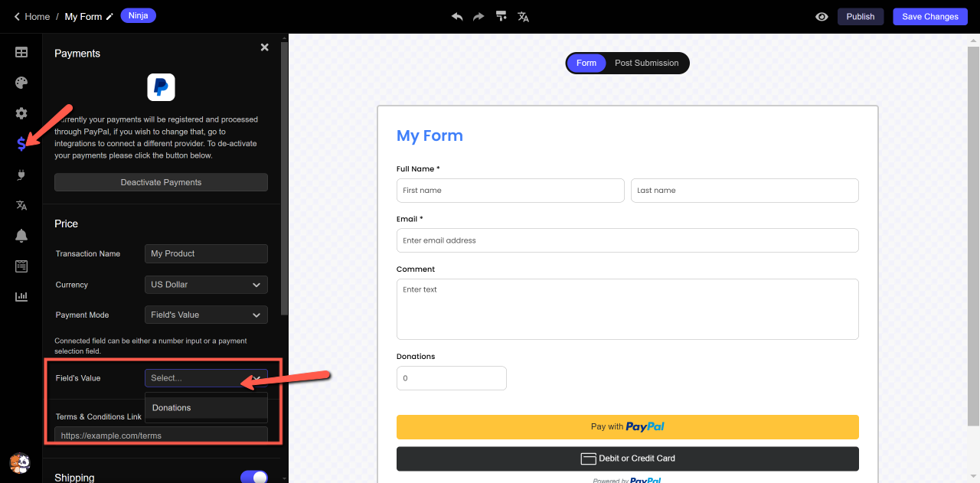This screenshot has height=483, width=980.
Task: Open the submissions list icon in the sidebar
Action: (x=21, y=266)
